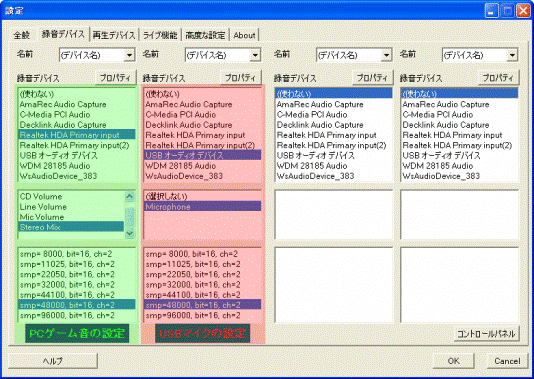Screen dimensions: 534x379
Task: Select AmaRec Audio Capture in fourth column
Action: tap(460, 104)
